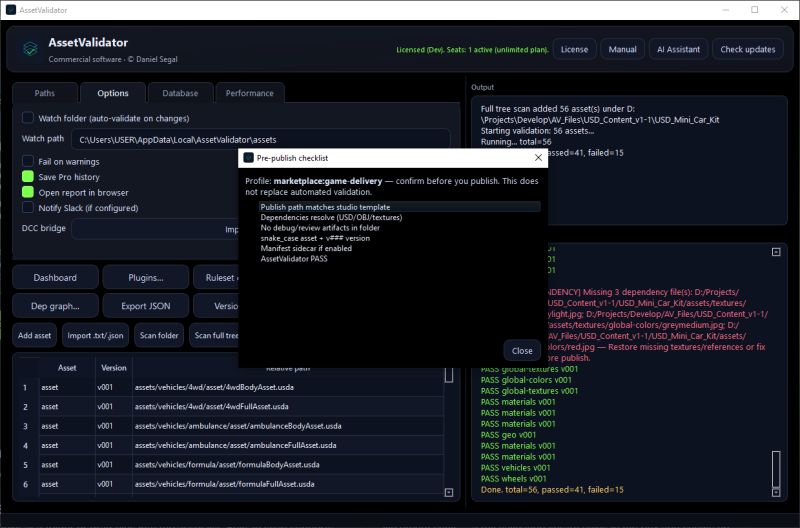Image resolution: width=800 pixels, height=528 pixels.
Task: Click the square icon atop the results log
Action: [776, 252]
